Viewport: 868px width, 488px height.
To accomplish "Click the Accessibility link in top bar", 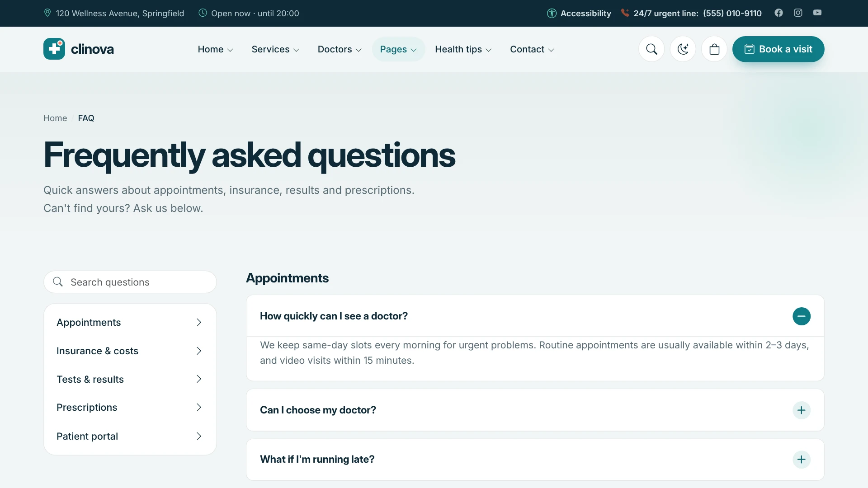I will [579, 13].
